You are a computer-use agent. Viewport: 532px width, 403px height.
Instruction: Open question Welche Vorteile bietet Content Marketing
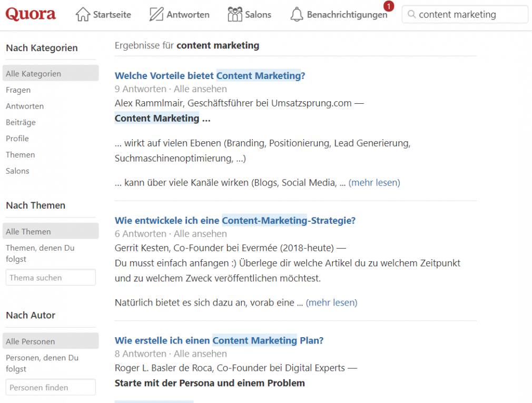click(210, 76)
